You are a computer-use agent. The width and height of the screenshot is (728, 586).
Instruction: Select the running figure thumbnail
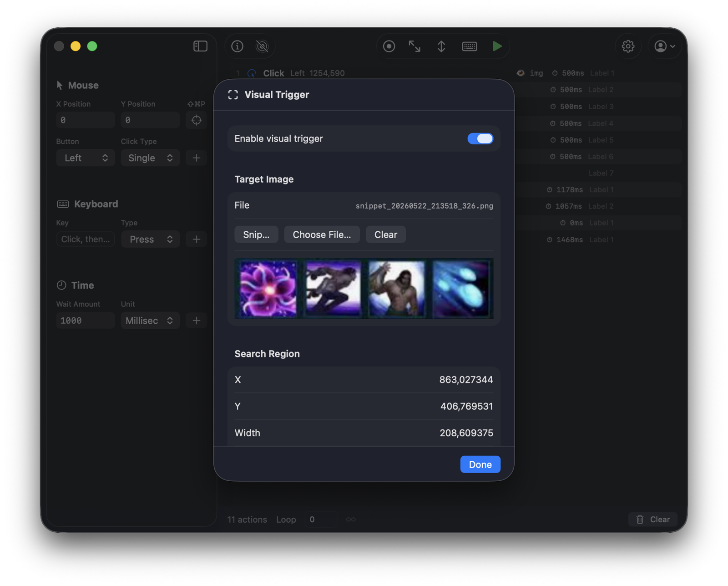pyautogui.click(x=333, y=289)
